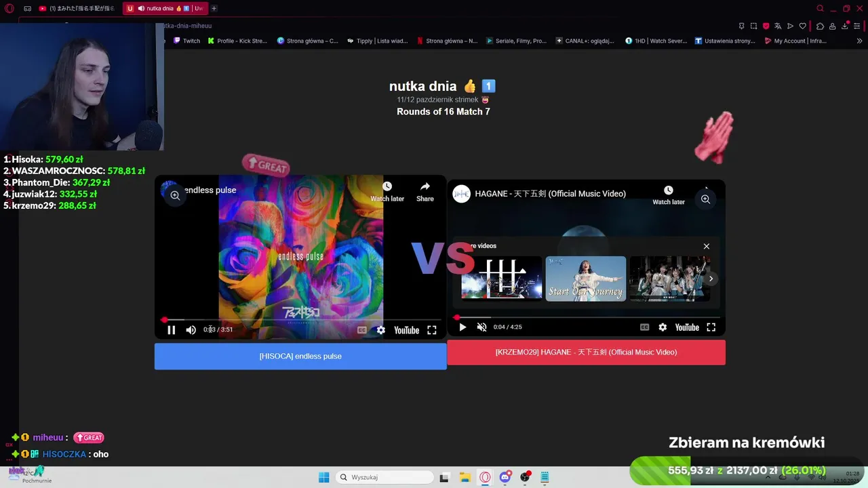Play the HAGANE video

coord(462,327)
